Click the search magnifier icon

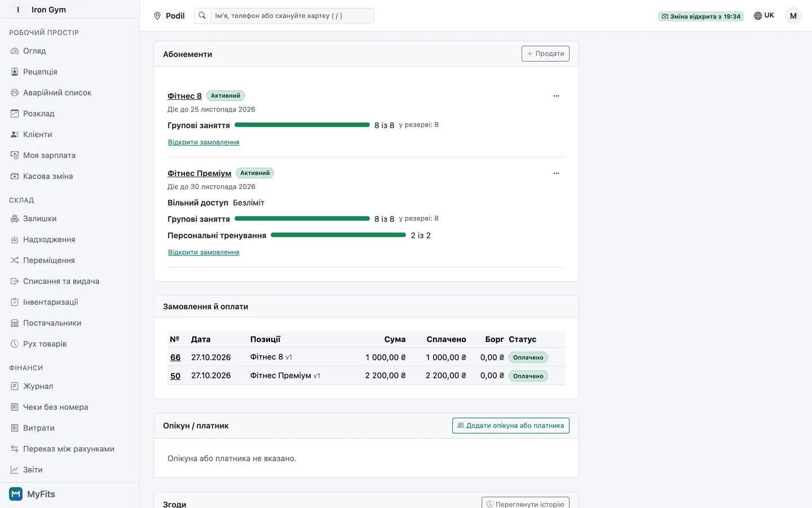[x=202, y=16]
